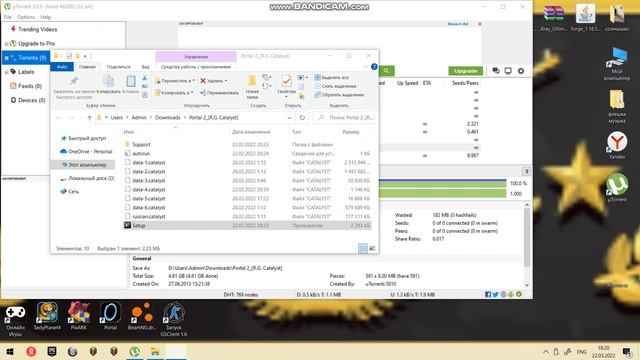Open the uTorrent Options menu

26,17
